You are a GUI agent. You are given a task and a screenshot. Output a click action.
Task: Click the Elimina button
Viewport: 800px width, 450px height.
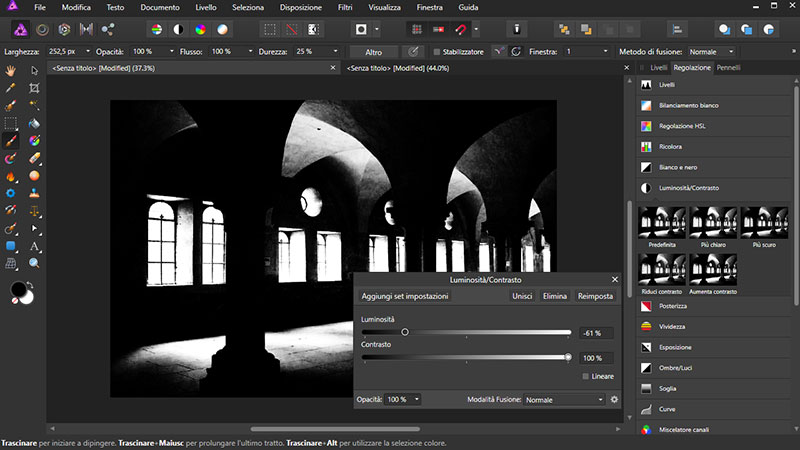[x=555, y=296]
